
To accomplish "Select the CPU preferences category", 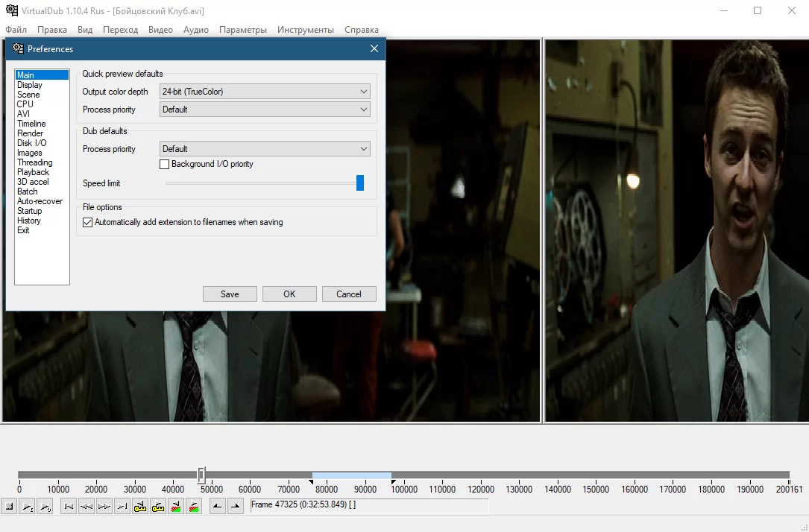I will tap(42, 104).
